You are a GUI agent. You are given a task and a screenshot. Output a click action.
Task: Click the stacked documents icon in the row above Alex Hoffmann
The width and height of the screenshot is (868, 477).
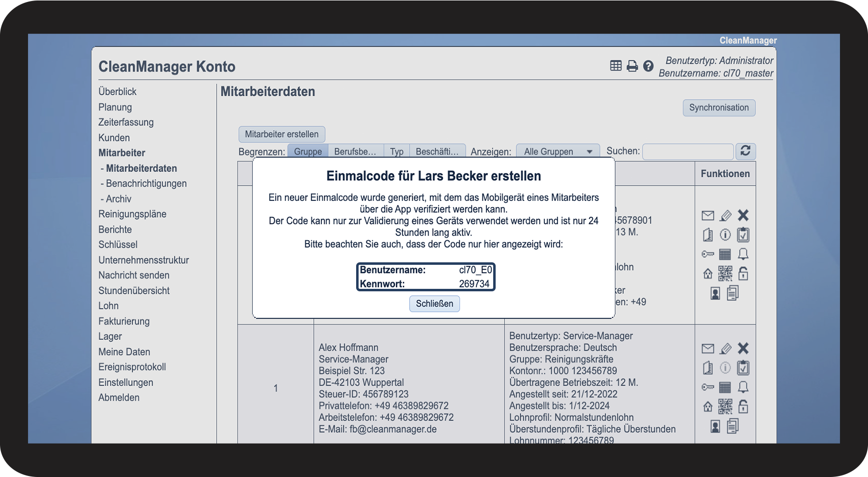pos(733,293)
